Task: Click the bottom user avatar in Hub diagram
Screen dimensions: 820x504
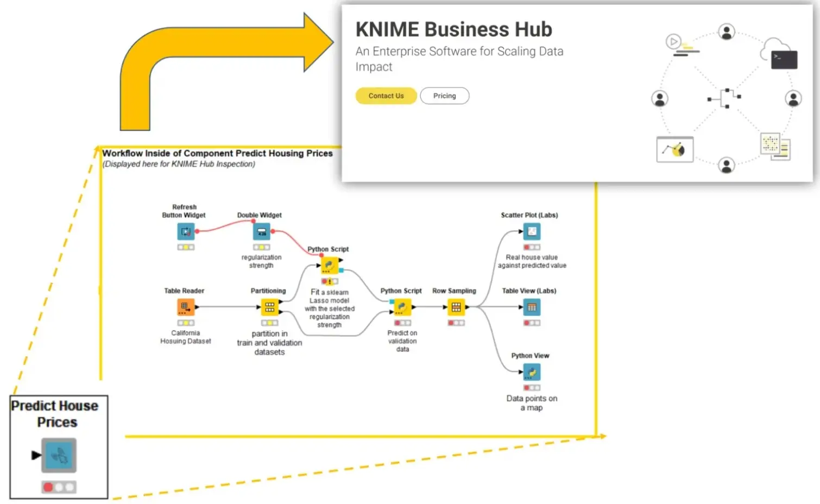Action: click(x=727, y=165)
